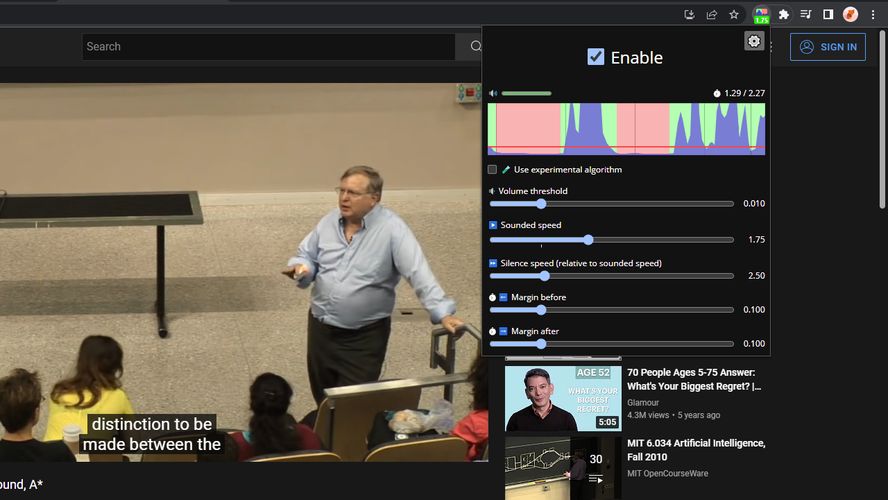Image resolution: width=888 pixels, height=500 pixels.
Task: Open the Chrome extensions puzzle menu
Action: click(x=784, y=15)
